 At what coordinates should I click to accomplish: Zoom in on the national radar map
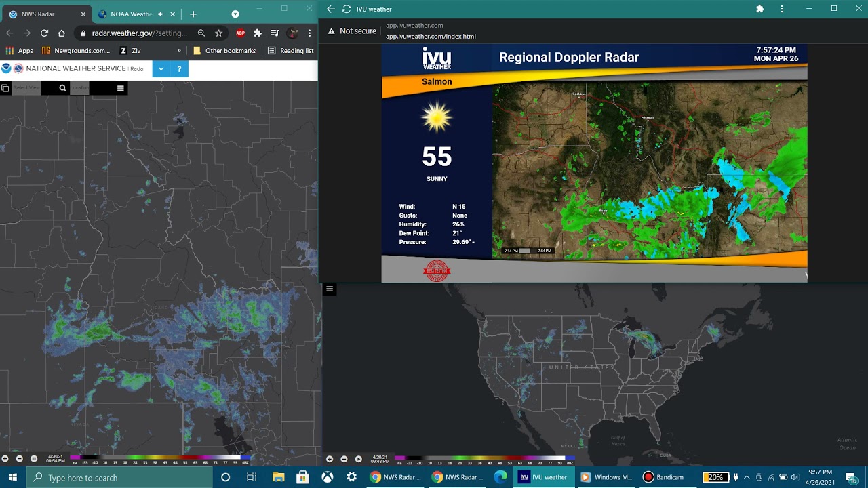point(330,459)
